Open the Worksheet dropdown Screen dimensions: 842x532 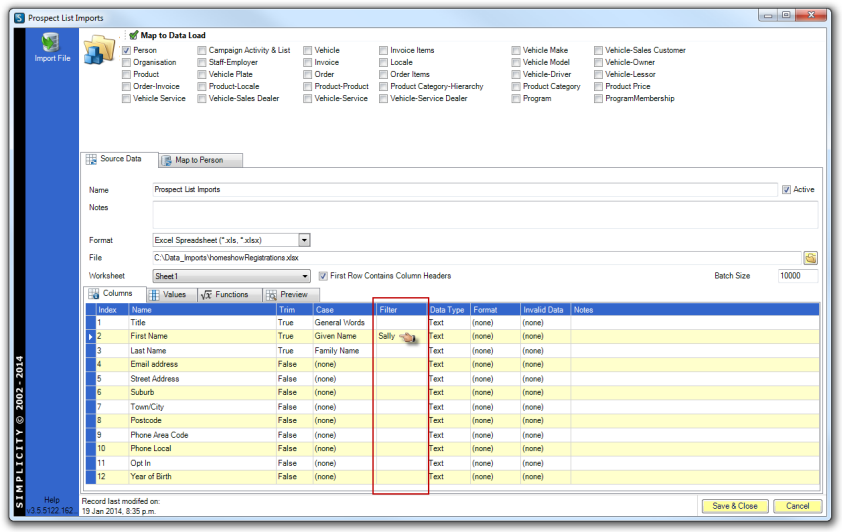pyautogui.click(x=305, y=276)
